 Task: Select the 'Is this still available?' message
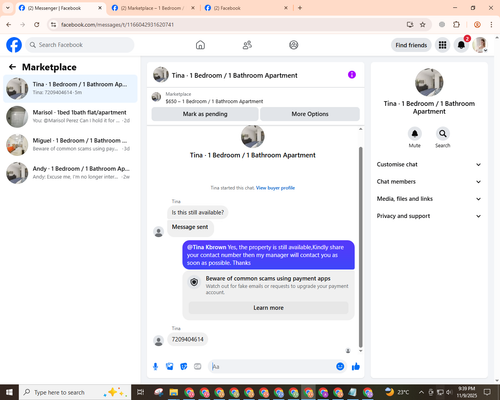click(198, 212)
